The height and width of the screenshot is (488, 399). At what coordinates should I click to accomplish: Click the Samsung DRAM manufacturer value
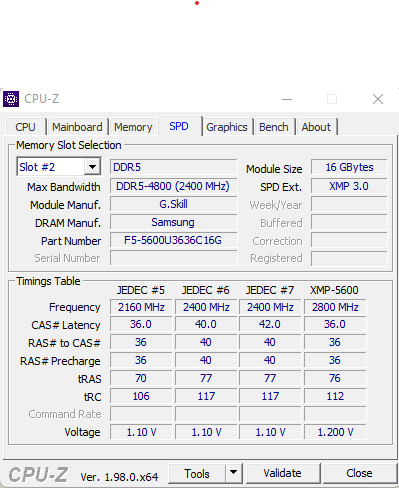[x=173, y=222]
